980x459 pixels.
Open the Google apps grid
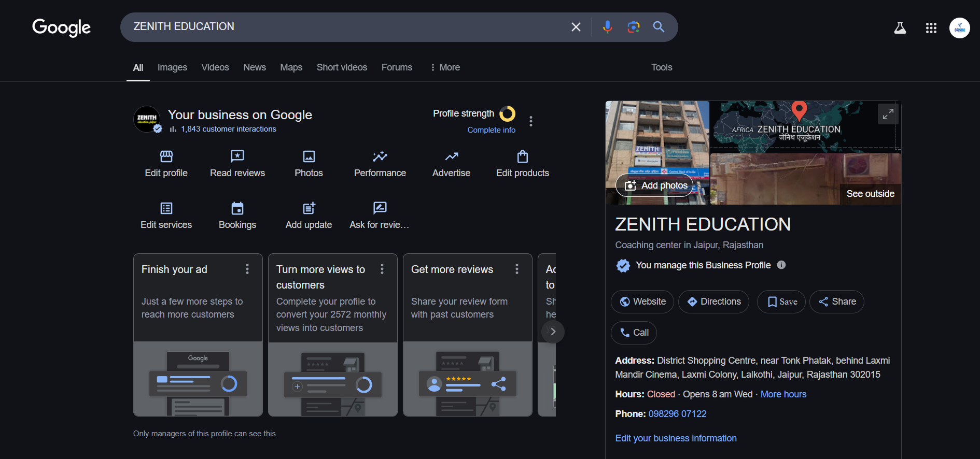pyautogui.click(x=931, y=28)
